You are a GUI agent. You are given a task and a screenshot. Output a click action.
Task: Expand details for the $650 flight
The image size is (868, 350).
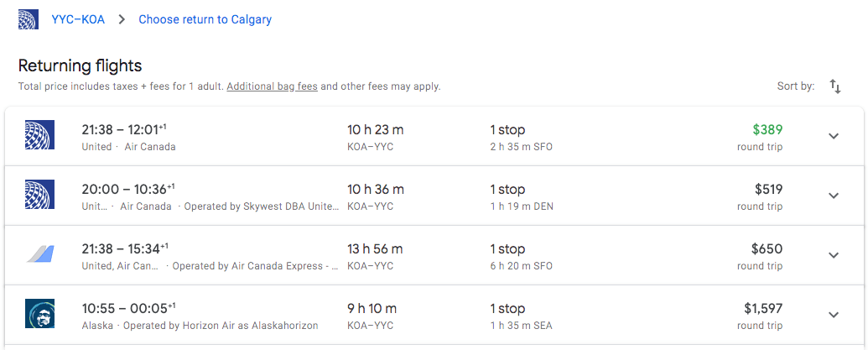click(834, 255)
